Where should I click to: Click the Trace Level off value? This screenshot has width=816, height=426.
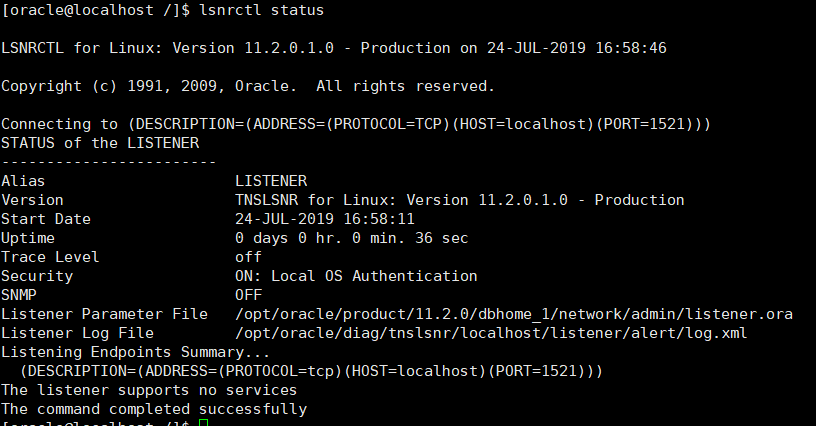click(x=248, y=257)
